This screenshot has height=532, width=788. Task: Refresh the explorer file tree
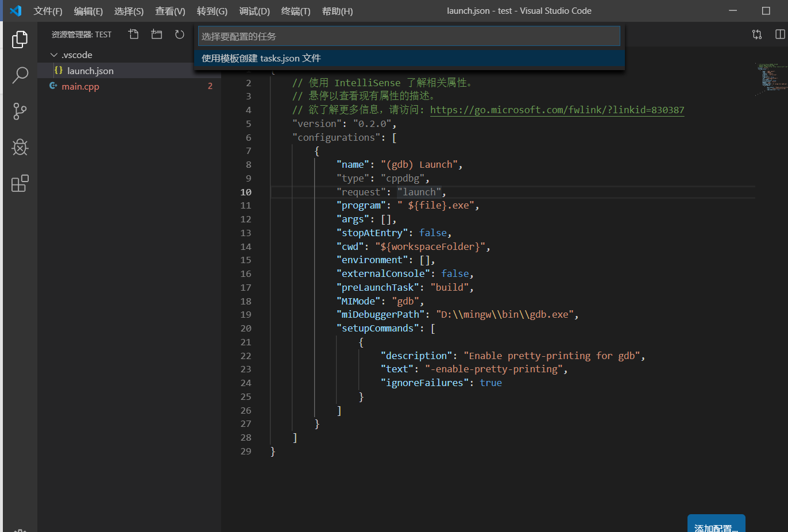coord(179,34)
